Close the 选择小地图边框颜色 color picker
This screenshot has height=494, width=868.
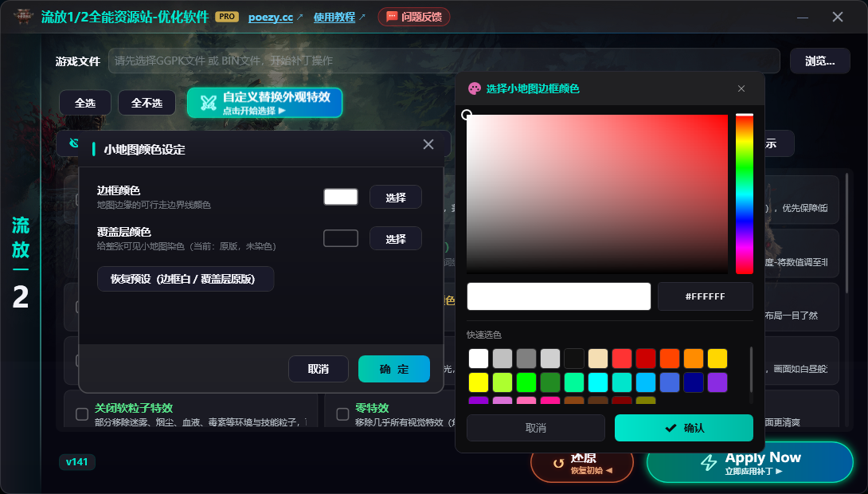click(741, 88)
